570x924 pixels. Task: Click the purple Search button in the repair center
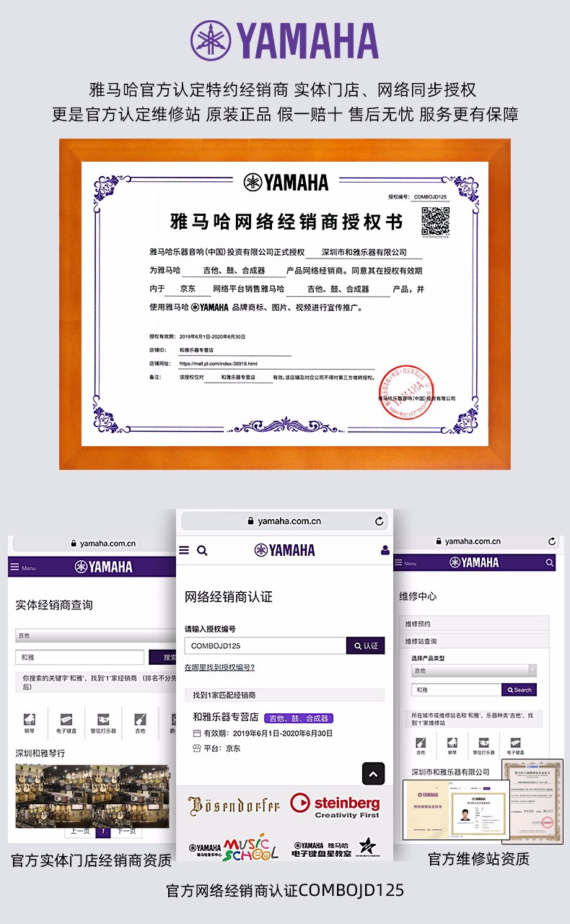pyautogui.click(x=519, y=689)
